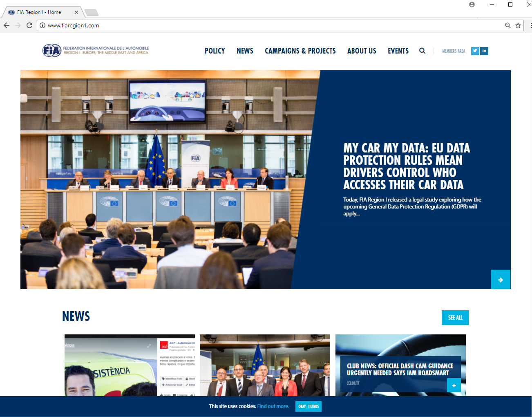The image size is (532, 417).
Task: Click the SEE ALL news button
Action: click(455, 318)
